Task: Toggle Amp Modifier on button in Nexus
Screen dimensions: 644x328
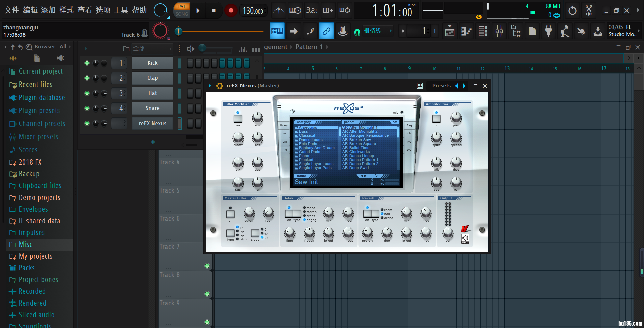Action: [436, 119]
